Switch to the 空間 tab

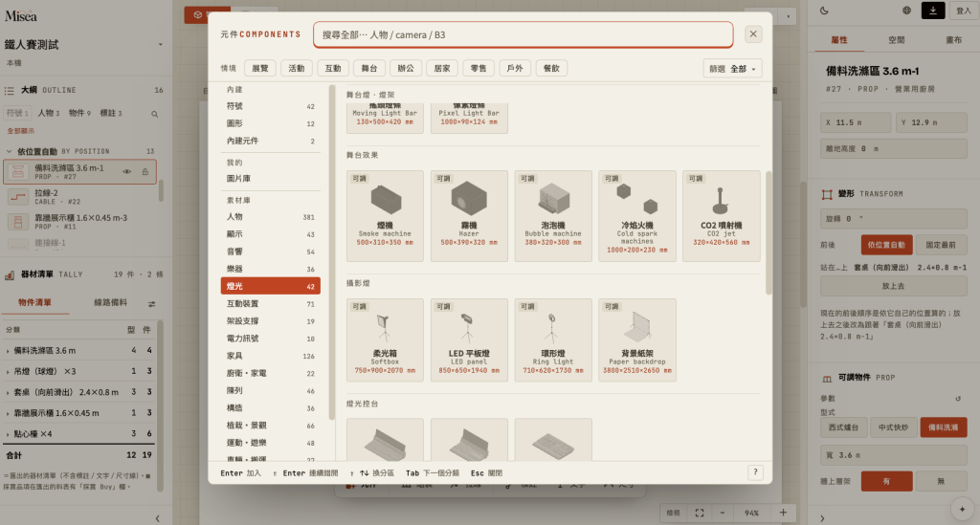pos(896,40)
